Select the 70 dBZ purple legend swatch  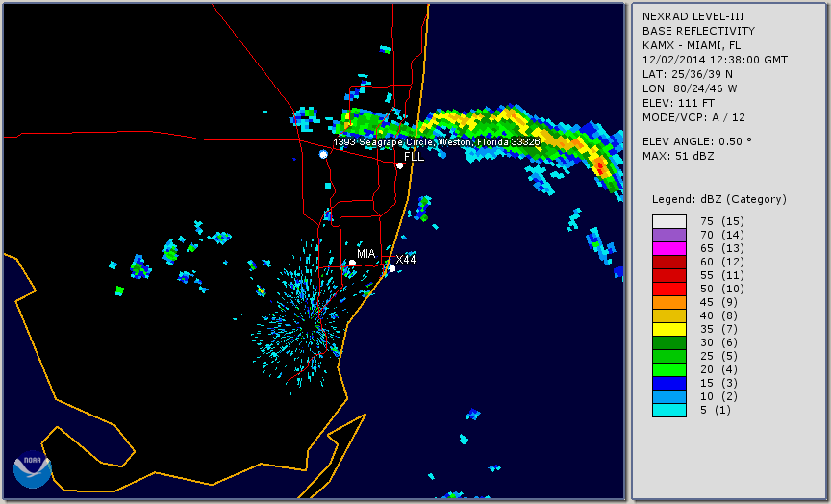(668, 235)
